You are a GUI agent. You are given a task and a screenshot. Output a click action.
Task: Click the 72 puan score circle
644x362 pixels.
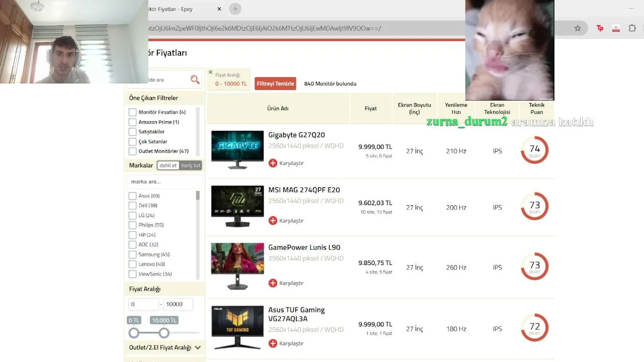point(534,328)
